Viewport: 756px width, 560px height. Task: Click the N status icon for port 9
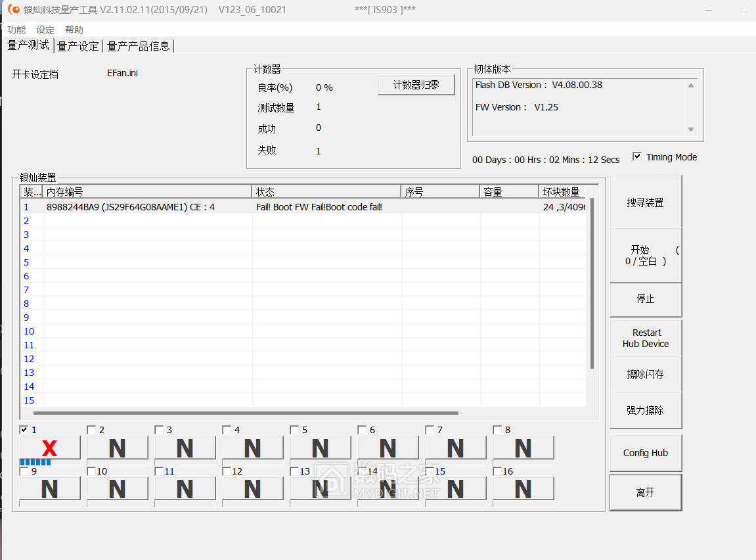click(x=49, y=489)
